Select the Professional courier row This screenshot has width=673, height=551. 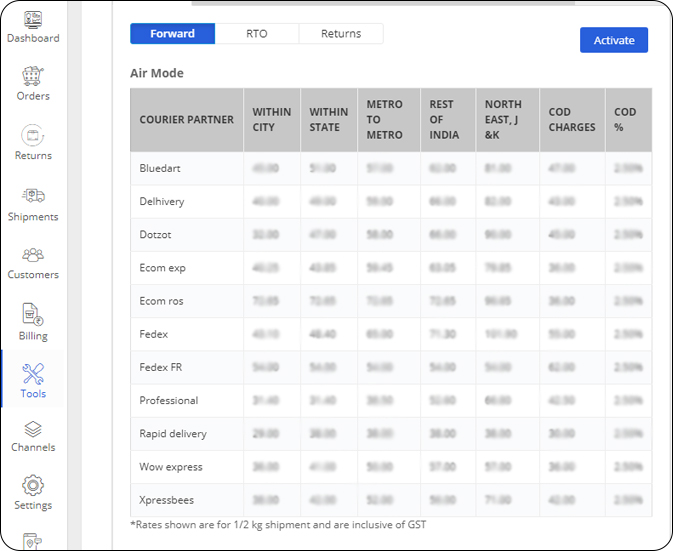(x=391, y=400)
